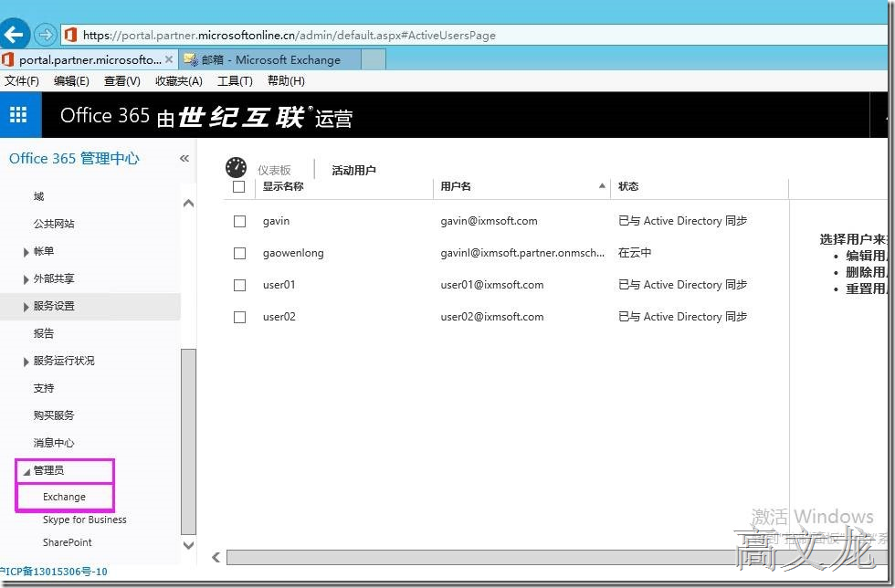Screen dimensions: 895x588
Task: Click the horizontal scrollbar left arrow
Action: point(216,557)
